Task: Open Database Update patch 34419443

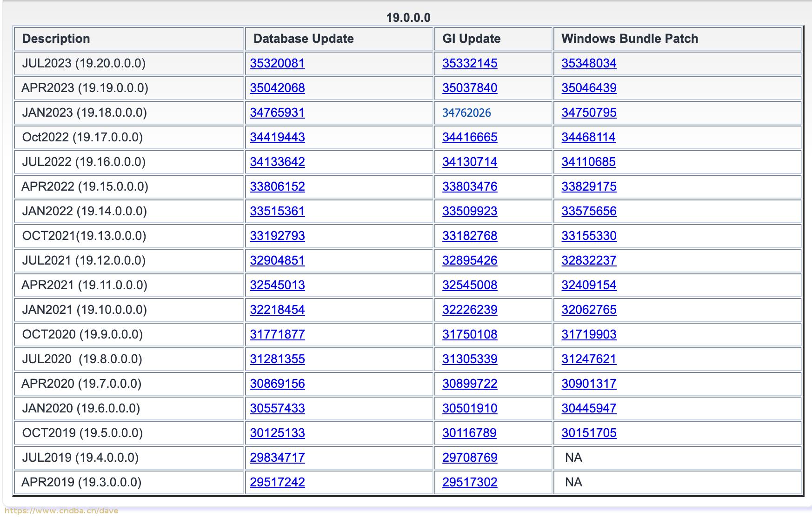Action: [277, 137]
